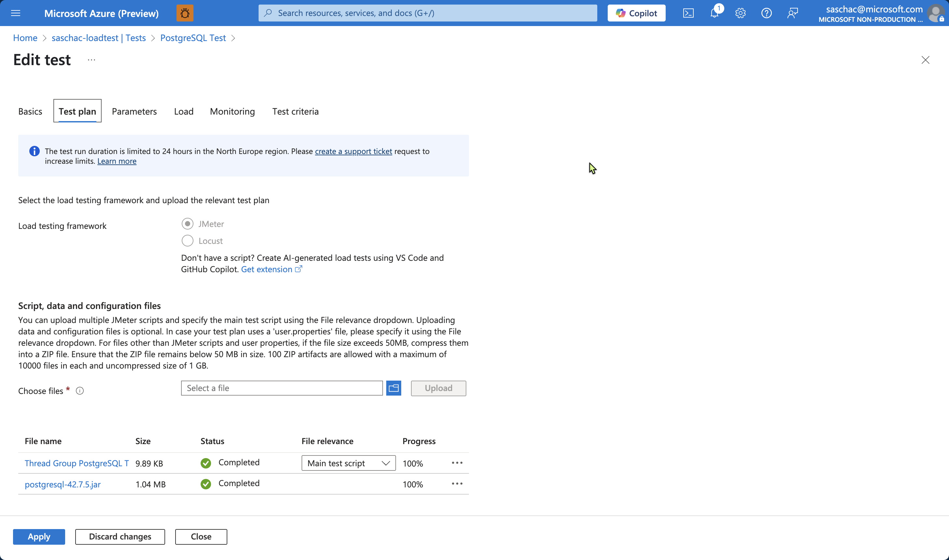The image size is (949, 560).
Task: Switch to the Monitoring tab
Action: [x=233, y=111]
